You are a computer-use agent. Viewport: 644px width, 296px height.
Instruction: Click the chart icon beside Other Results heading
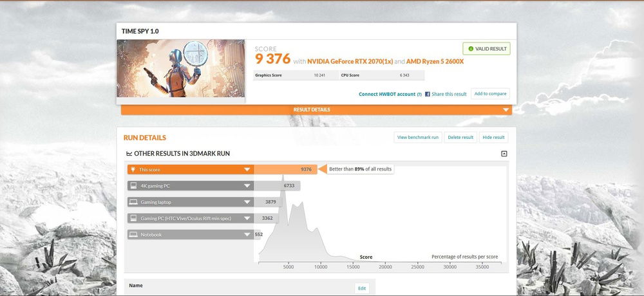click(x=129, y=154)
